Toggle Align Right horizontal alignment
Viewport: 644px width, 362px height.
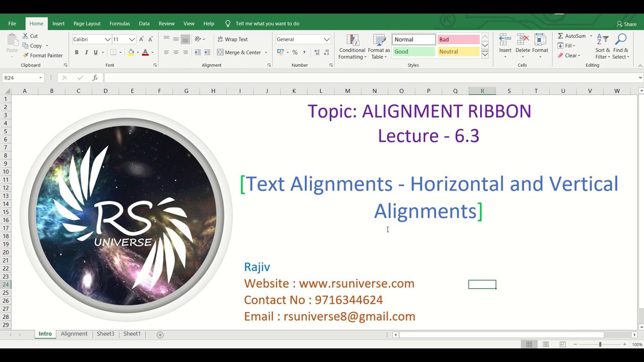click(x=185, y=52)
